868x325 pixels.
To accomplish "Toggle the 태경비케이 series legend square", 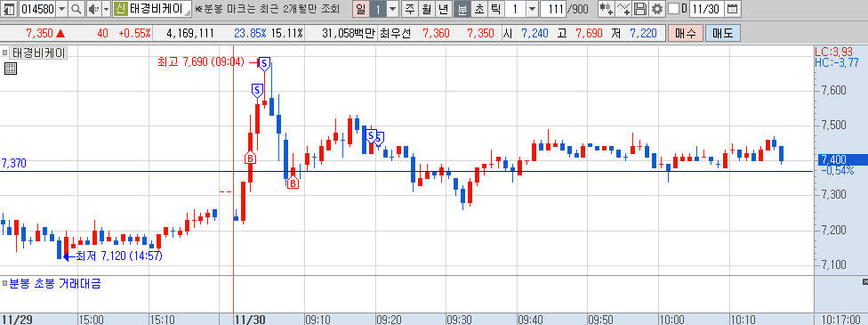I will 5,53.
